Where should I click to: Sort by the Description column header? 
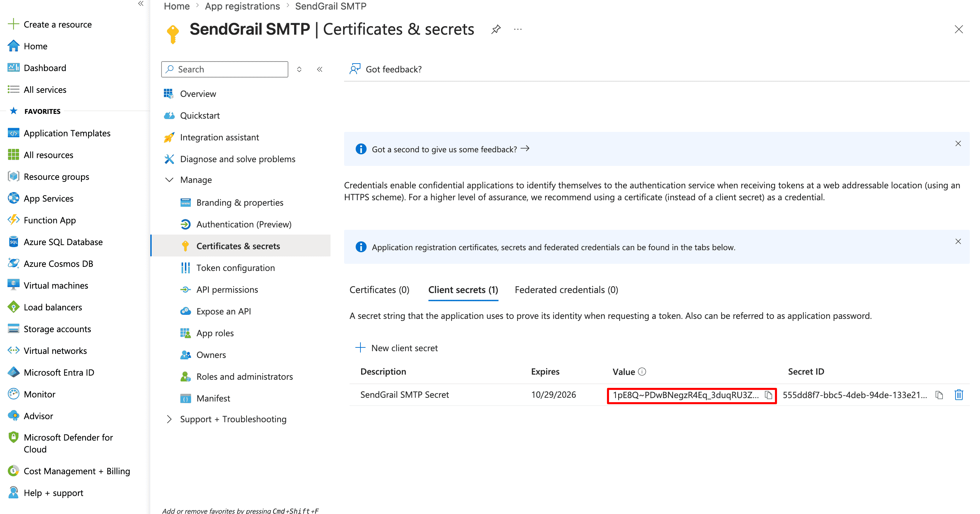[383, 371]
